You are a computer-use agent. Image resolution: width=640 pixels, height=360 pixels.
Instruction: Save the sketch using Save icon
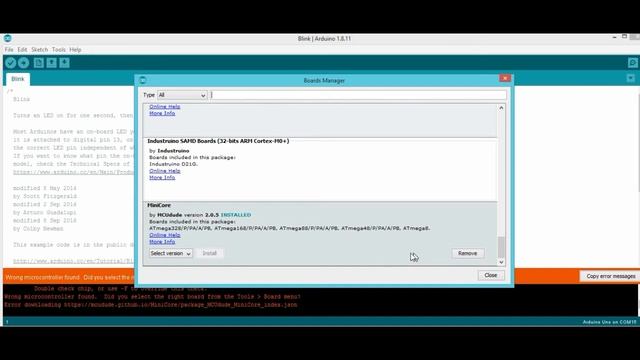click(x=64, y=63)
